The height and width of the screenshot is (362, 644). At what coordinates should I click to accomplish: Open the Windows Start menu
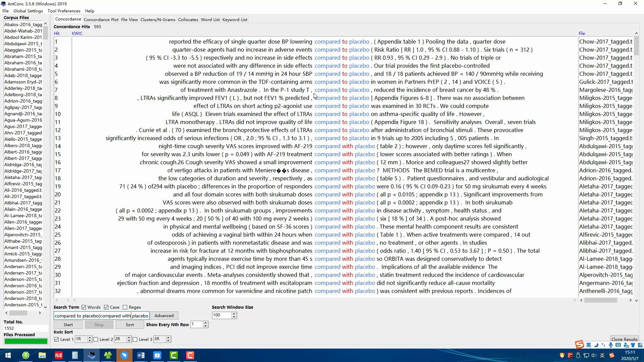8,355
